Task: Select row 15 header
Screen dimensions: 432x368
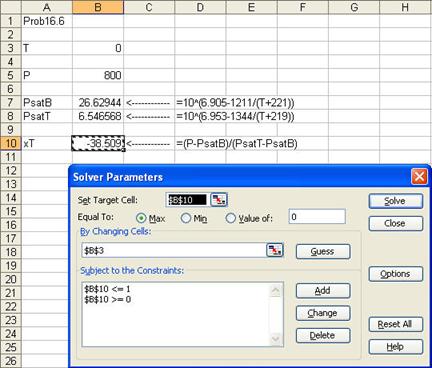Action: click(11, 211)
